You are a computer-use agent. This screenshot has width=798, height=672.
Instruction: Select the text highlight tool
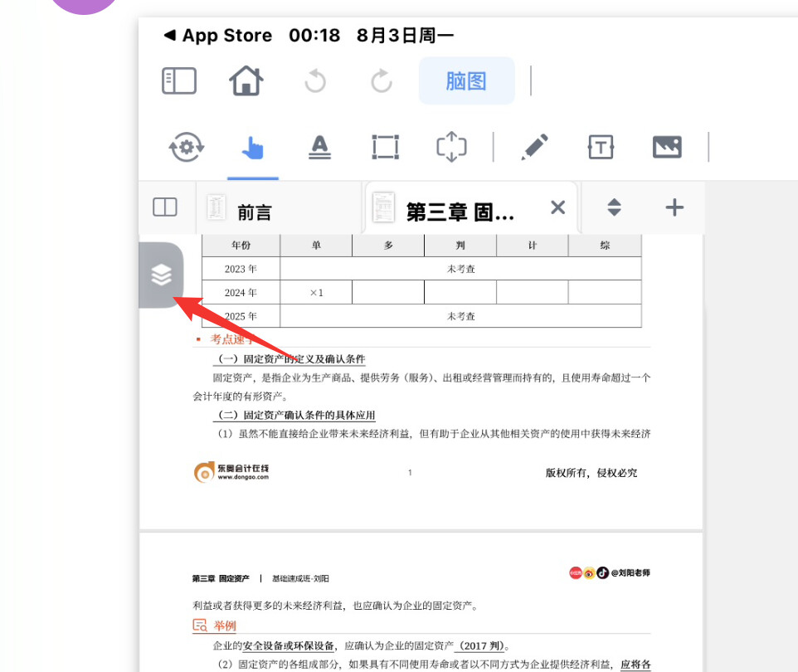(x=319, y=148)
